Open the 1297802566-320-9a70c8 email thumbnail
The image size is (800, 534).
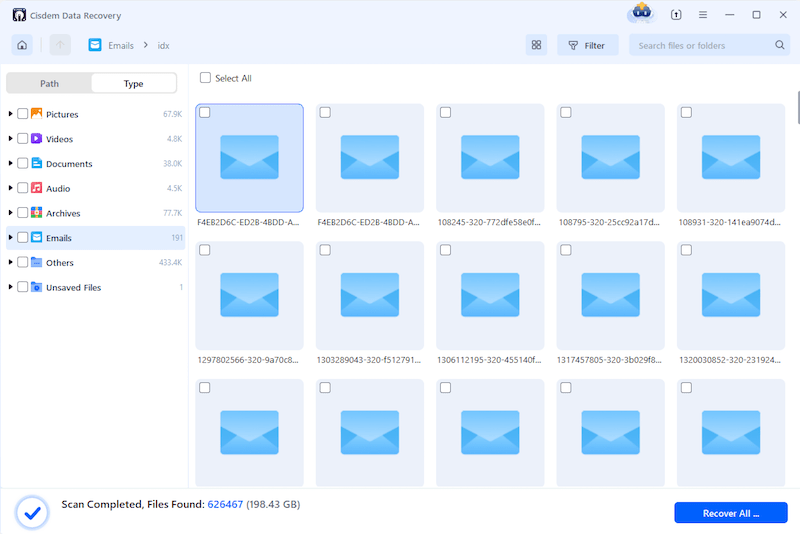249,295
